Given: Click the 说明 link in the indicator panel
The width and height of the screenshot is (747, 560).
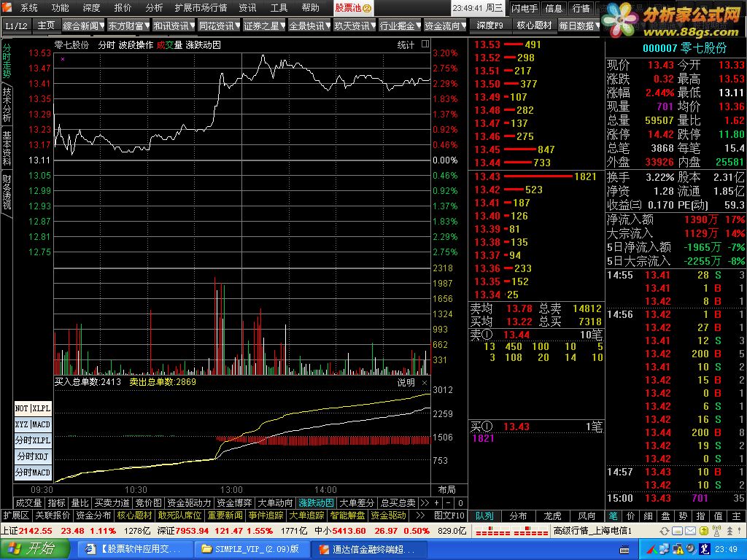Looking at the screenshot, I should 406,382.
